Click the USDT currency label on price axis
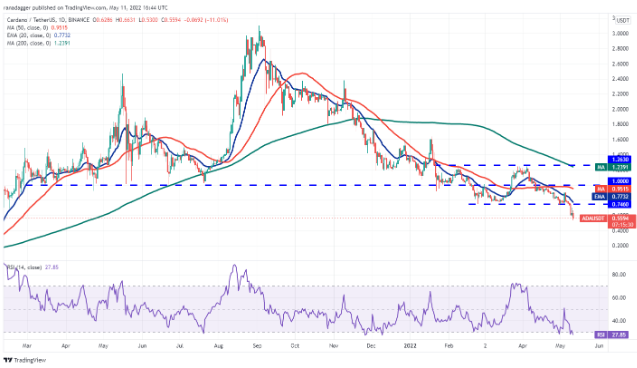The width and height of the screenshot is (637, 368). (622, 20)
